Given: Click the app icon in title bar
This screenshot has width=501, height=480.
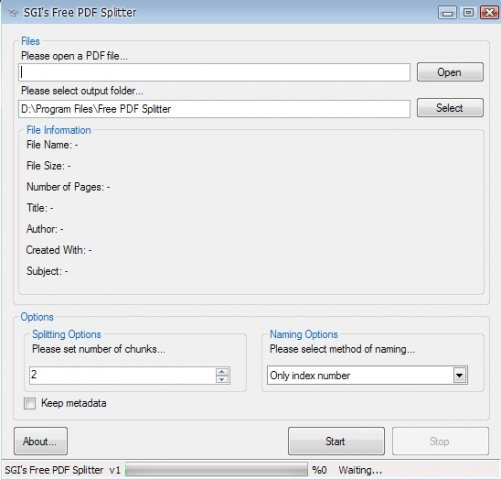Looking at the screenshot, I should 13,13.
